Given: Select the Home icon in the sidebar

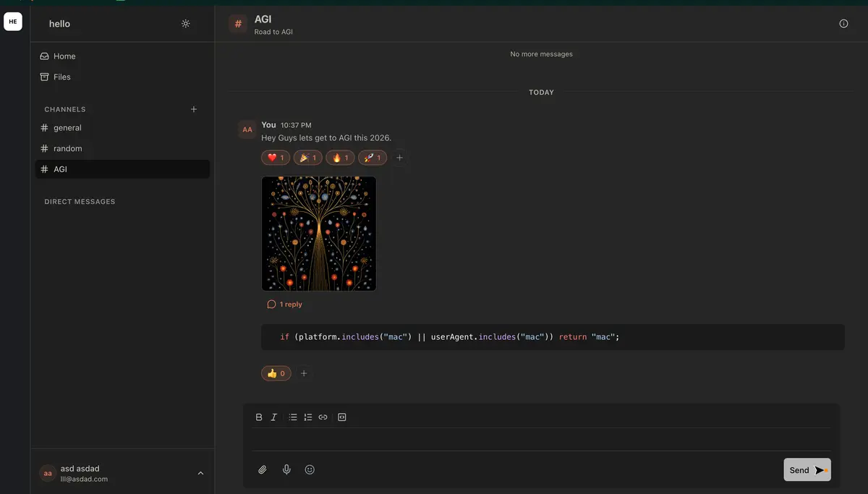Looking at the screenshot, I should [45, 56].
